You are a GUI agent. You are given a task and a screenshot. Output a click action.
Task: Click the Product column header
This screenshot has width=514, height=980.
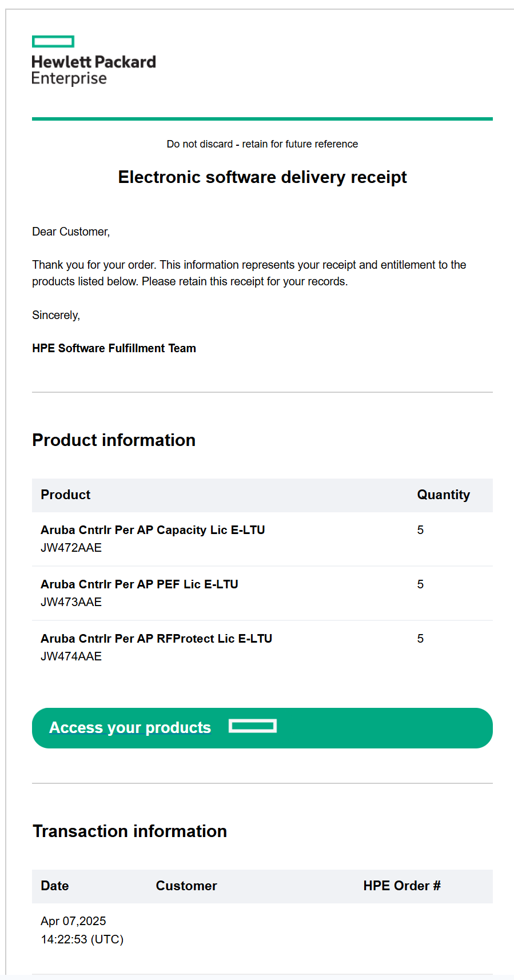click(66, 495)
